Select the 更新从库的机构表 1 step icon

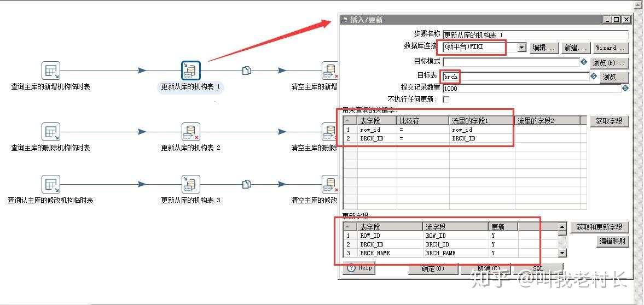tap(190, 71)
